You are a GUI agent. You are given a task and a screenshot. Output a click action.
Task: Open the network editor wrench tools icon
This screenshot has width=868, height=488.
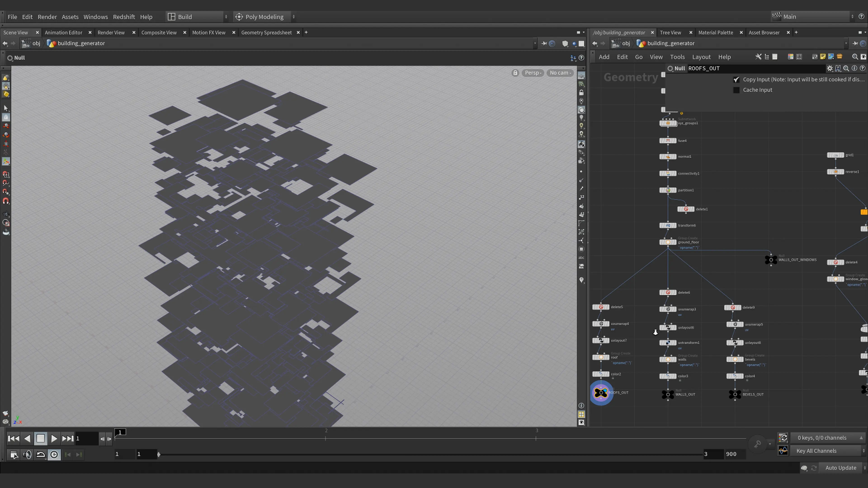[x=758, y=57]
